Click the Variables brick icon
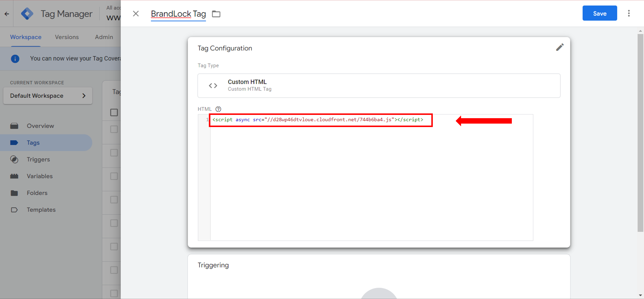Screen dimensions: 644x299 coord(14,176)
